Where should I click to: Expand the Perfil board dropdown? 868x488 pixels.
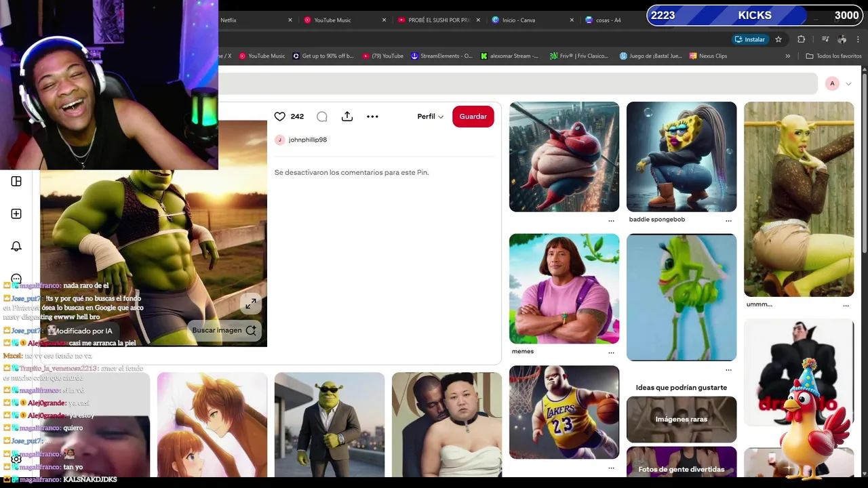coord(430,117)
